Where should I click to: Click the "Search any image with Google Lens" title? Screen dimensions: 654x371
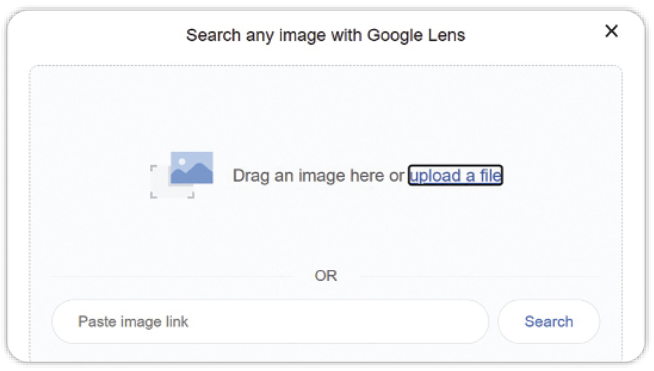pyautogui.click(x=325, y=35)
